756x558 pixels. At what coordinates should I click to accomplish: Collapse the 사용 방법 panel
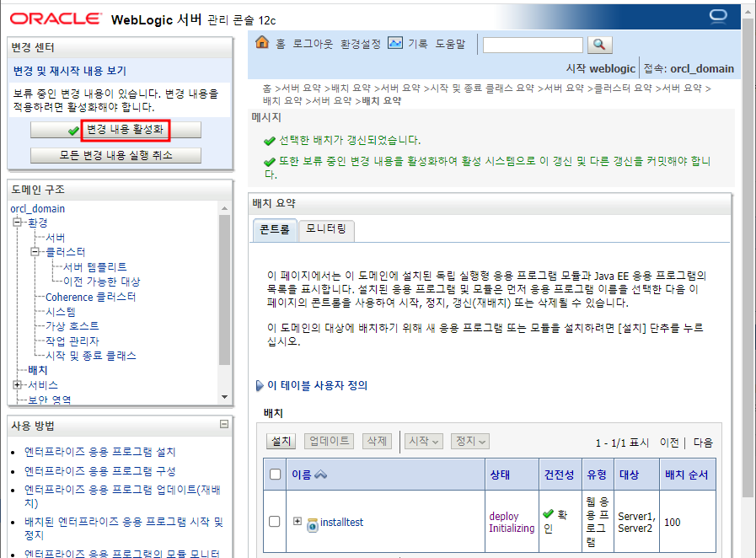tap(224, 425)
